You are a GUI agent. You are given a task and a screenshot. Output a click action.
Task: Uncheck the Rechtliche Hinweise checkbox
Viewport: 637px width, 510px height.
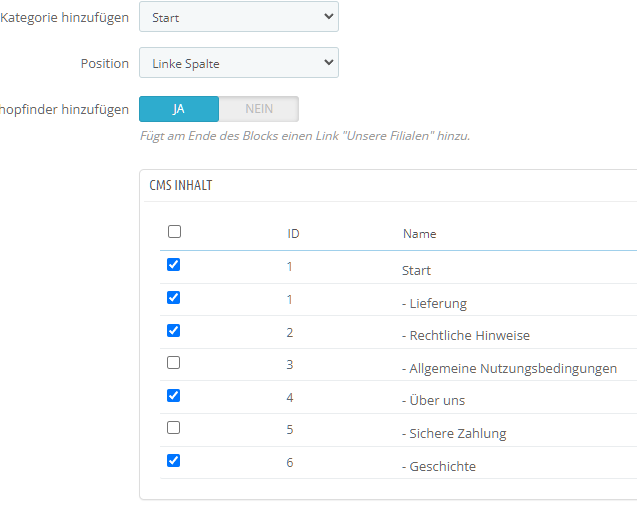click(174, 330)
